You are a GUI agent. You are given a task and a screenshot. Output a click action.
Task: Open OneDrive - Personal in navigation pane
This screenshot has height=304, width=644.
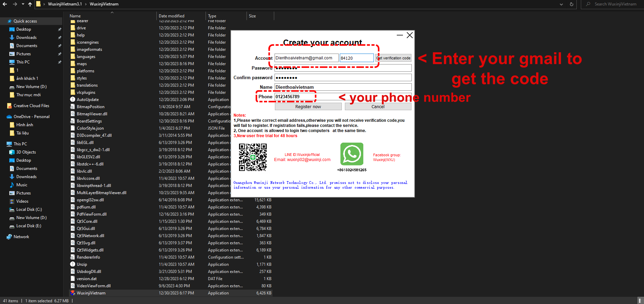[31, 117]
